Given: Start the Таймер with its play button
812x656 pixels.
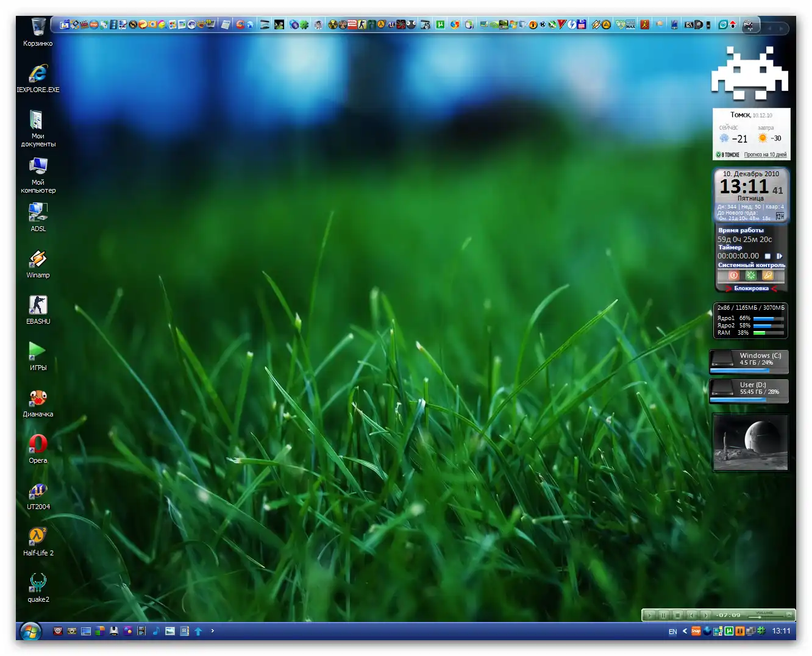Looking at the screenshot, I should tap(779, 256).
